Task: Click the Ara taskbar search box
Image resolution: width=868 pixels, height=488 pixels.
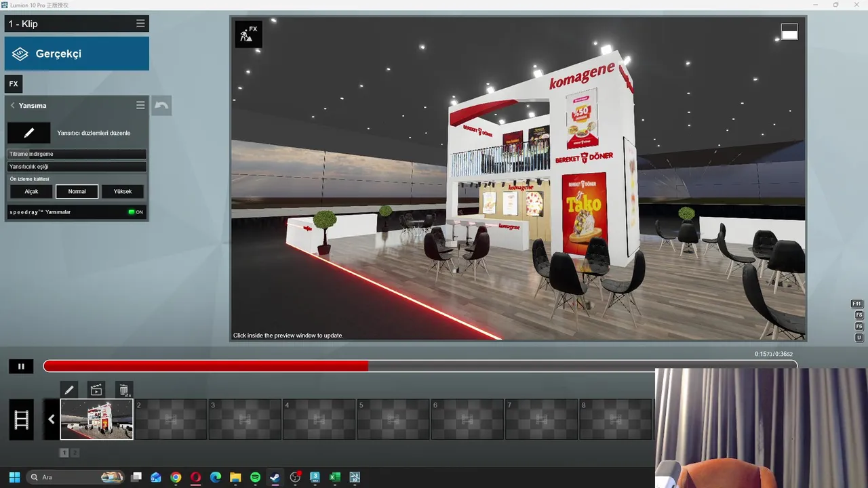Action: [75, 477]
